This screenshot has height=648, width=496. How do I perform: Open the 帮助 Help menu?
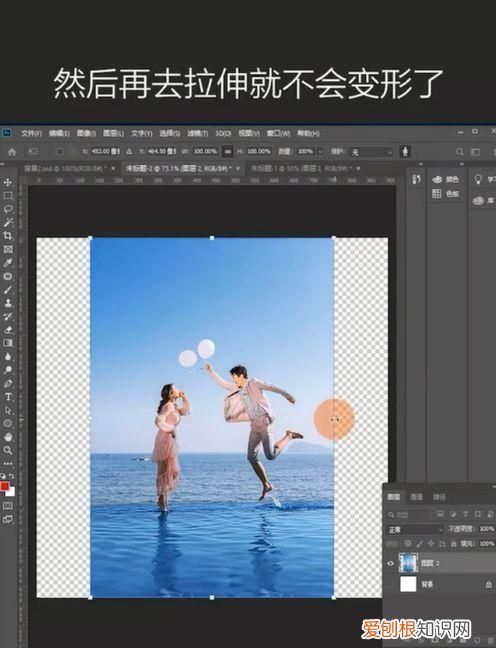click(308, 133)
